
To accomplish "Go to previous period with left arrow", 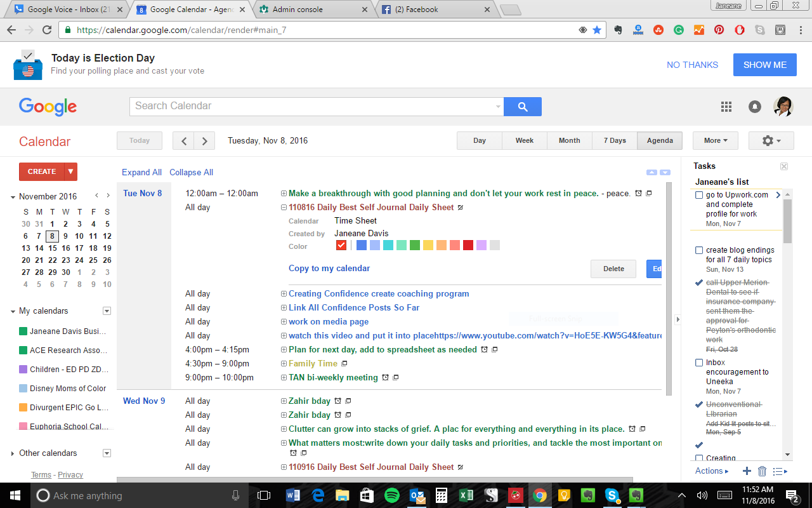I will coord(184,141).
